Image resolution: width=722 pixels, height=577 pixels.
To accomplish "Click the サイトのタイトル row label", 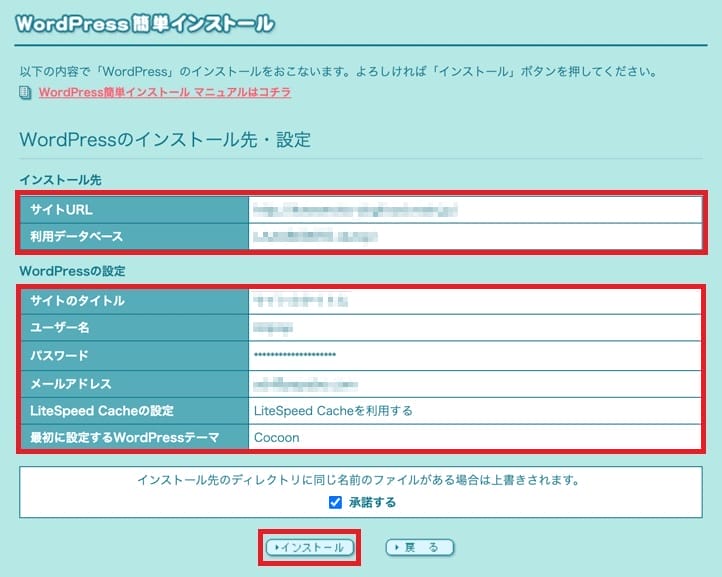I will pyautogui.click(x=77, y=300).
